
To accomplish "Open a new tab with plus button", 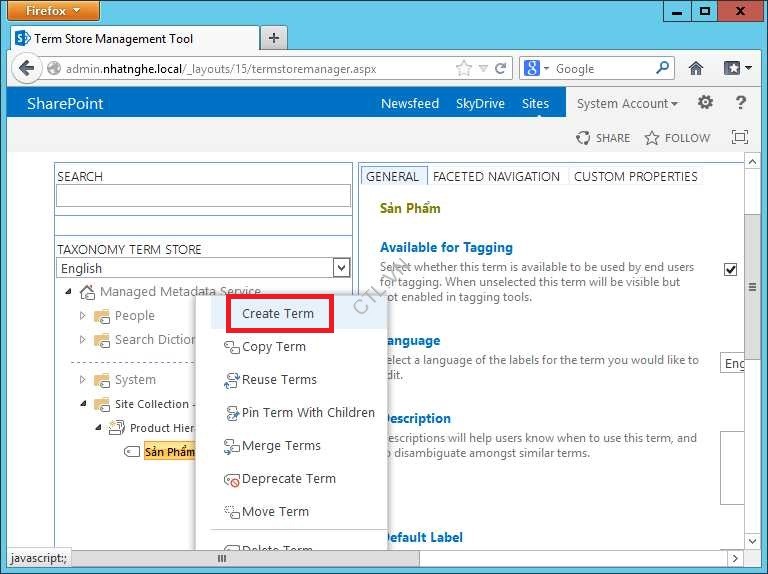I will [273, 38].
